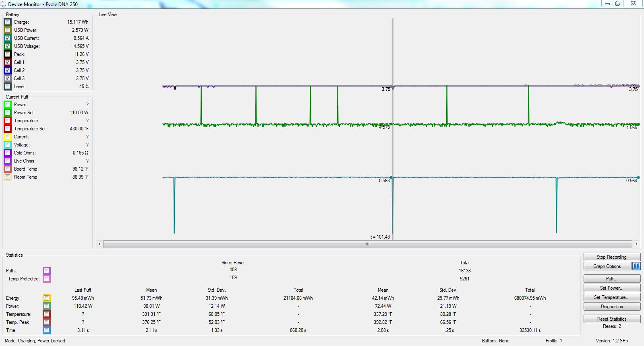644x346 pixels.
Task: Uncheck the USB Current checkbox
Action: 7,38
